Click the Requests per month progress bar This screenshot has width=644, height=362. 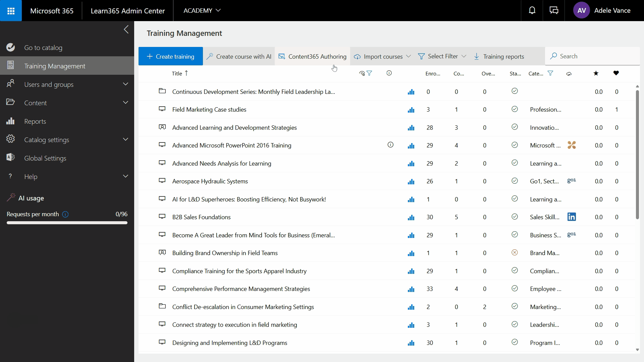[67, 223]
